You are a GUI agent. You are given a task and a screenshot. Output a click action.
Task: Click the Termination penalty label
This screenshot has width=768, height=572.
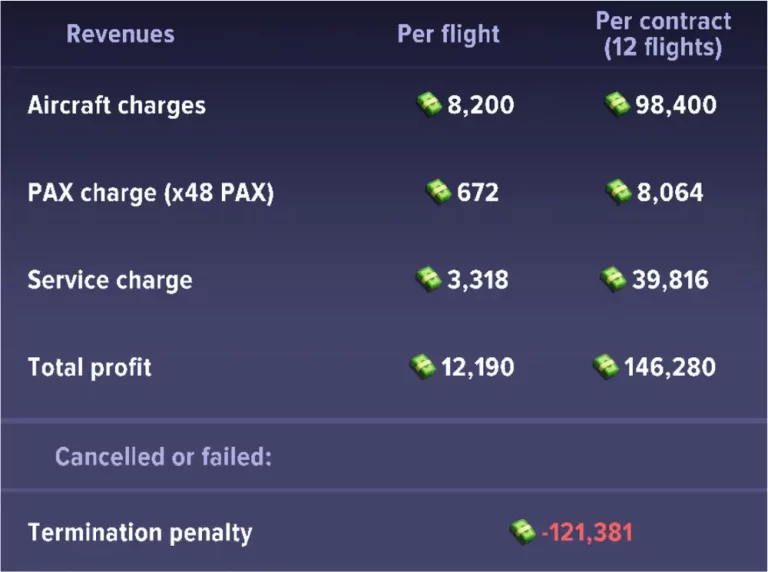tap(140, 532)
